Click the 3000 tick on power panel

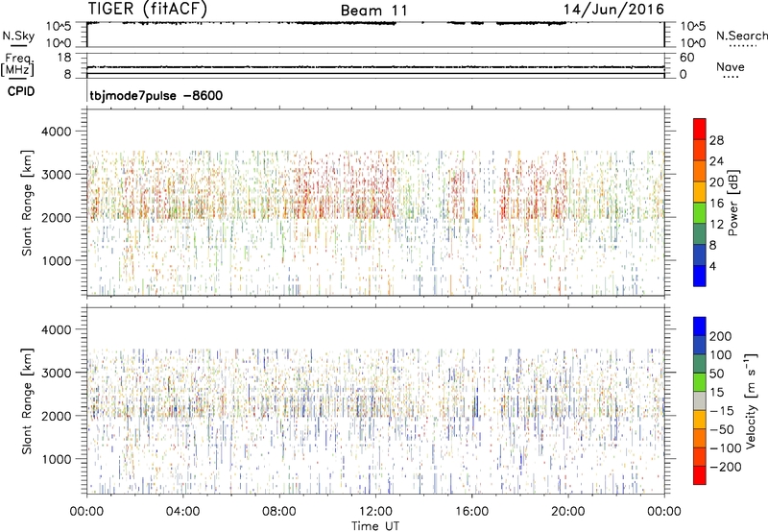coord(56,175)
